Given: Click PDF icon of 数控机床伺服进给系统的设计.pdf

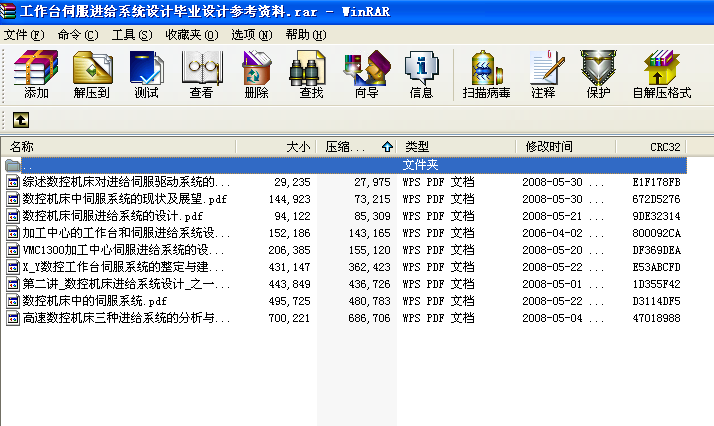Looking at the screenshot, I should pos(13,216).
